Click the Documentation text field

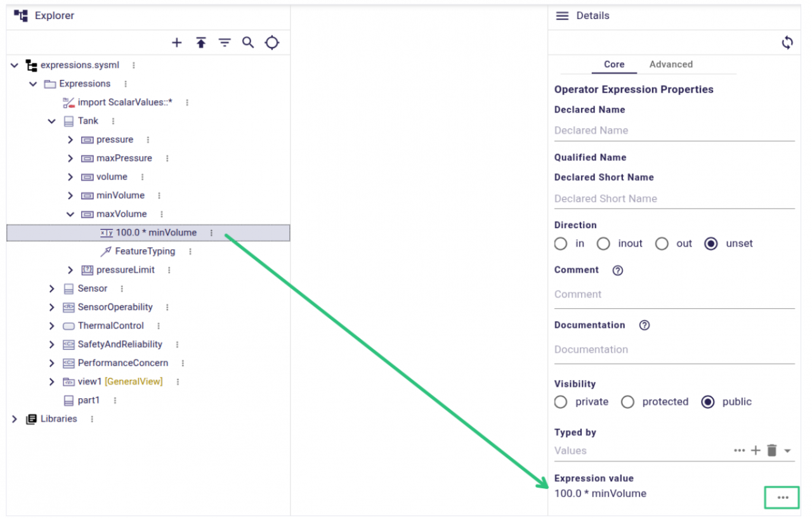(674, 349)
